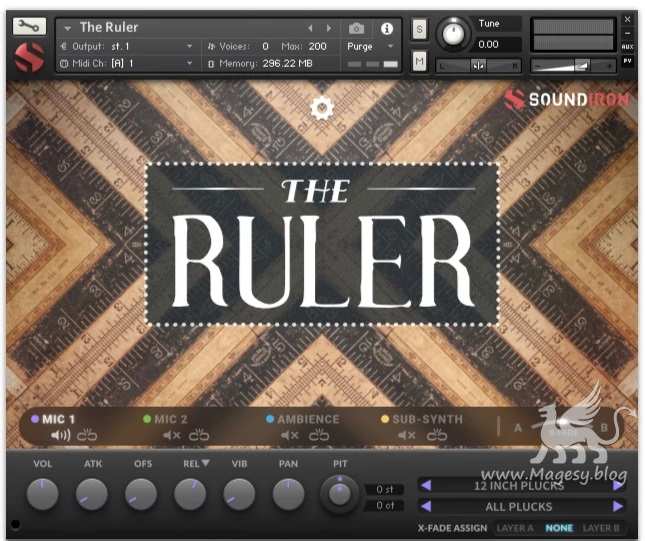The image size is (645, 541).
Task: Click the Soundiron S logo in header
Action: [30, 57]
